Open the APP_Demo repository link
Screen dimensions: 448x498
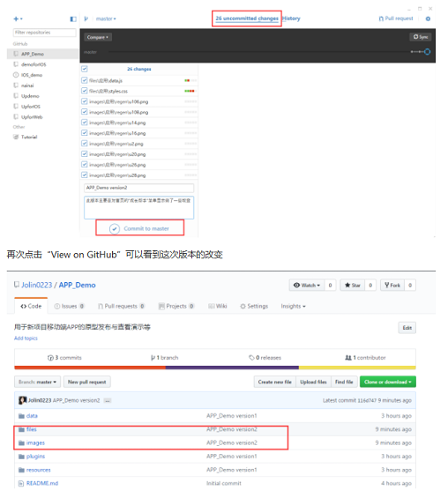click(78, 285)
